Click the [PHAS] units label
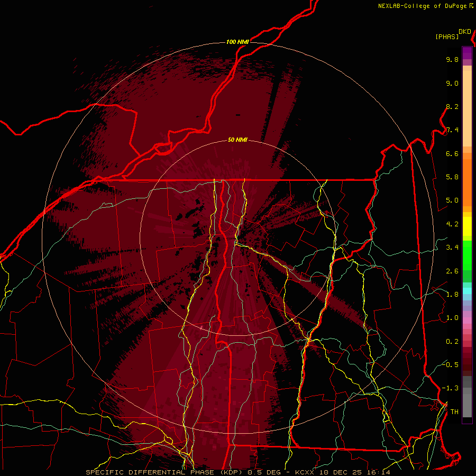The width and height of the screenshot is (476, 476). point(447,36)
